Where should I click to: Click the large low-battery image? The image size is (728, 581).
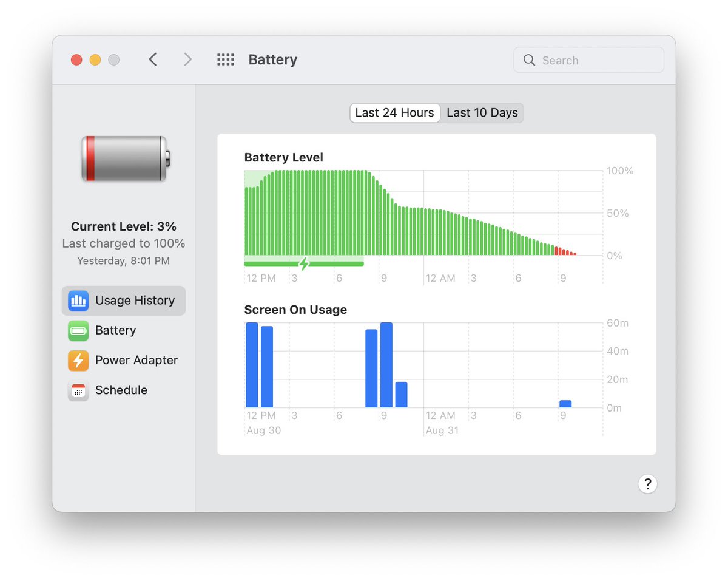126,158
